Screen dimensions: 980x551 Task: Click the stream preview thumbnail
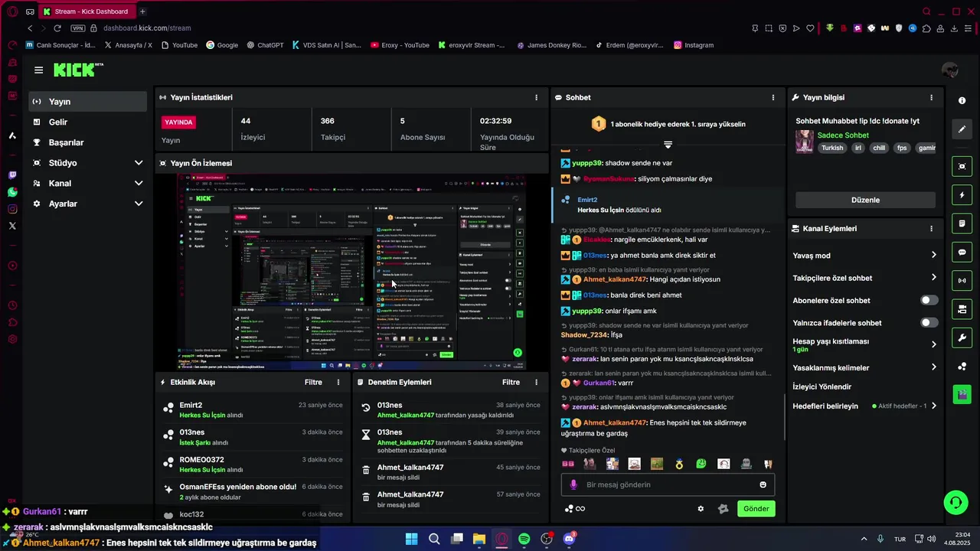tap(352, 272)
